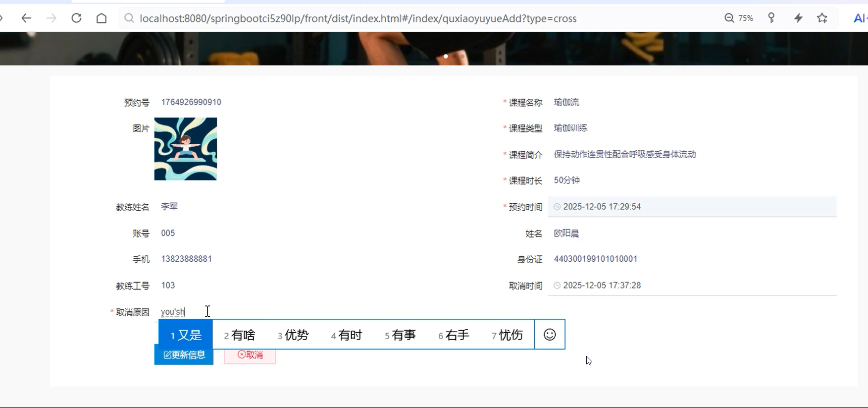This screenshot has height=408, width=868.
Task: Click the 取消时间 date field
Action: point(692,286)
